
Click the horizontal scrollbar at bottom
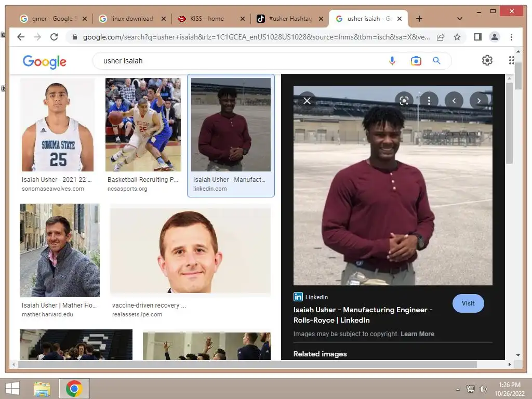point(247,364)
